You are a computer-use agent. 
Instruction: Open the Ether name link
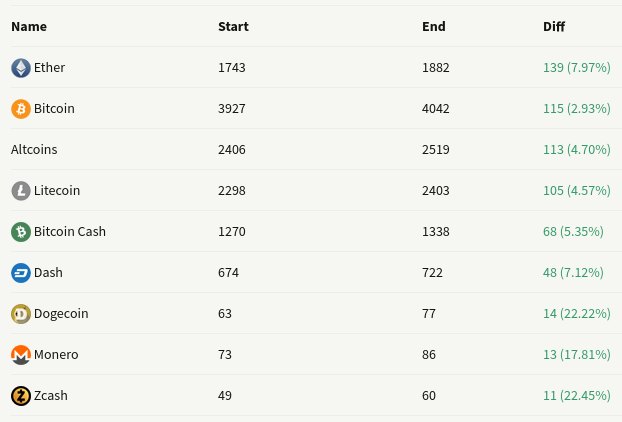(x=49, y=67)
